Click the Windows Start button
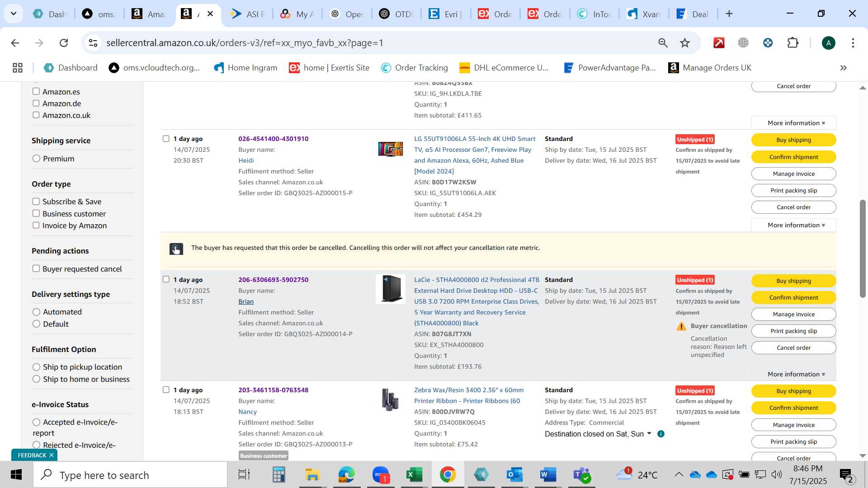 (16, 475)
